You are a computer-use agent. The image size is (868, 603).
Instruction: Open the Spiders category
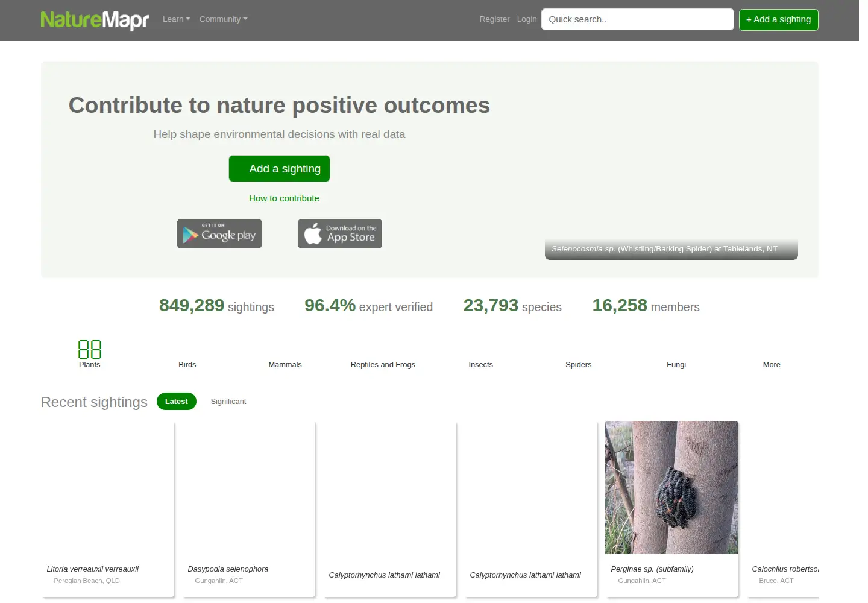coord(579,364)
